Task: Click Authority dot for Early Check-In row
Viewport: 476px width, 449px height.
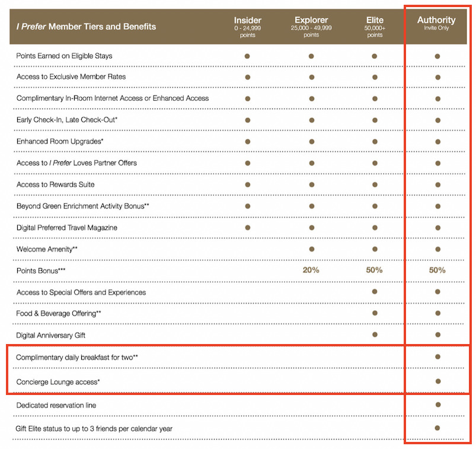Action: (x=437, y=120)
